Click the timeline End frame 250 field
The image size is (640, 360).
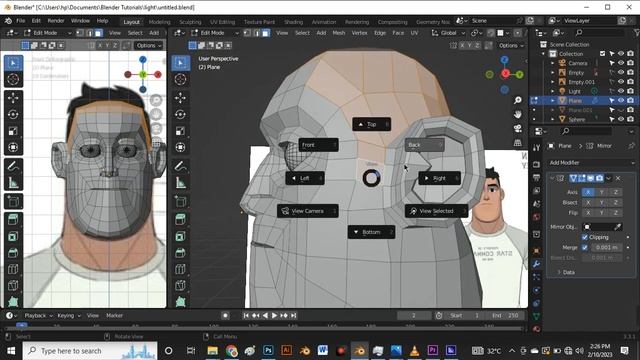(506, 316)
